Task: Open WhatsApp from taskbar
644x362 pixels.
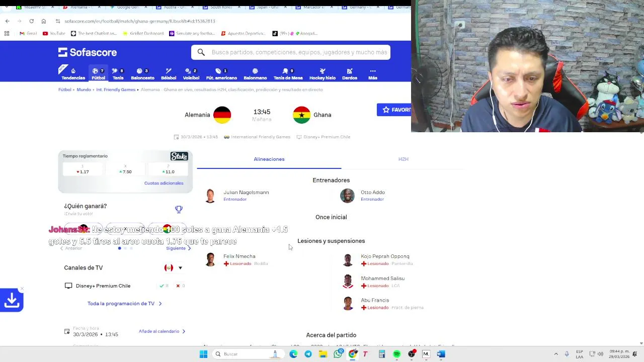Action: coord(338,354)
